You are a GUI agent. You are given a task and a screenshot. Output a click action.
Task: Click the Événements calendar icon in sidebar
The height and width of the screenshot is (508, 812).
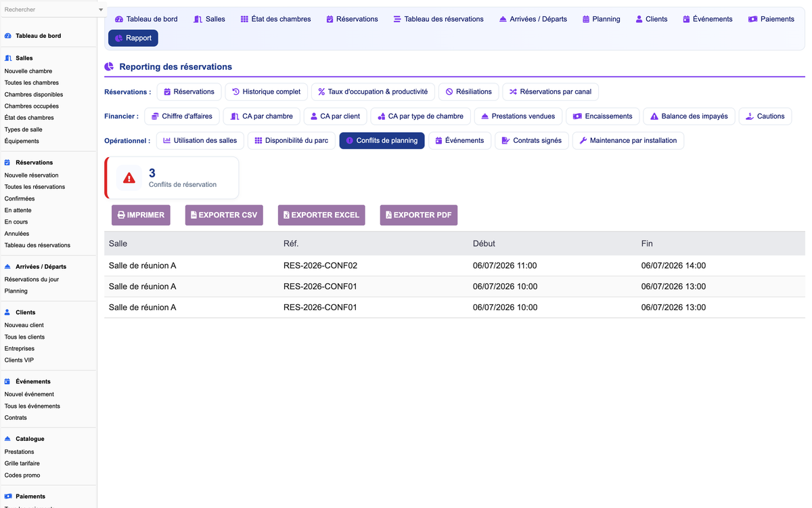[x=8, y=381]
